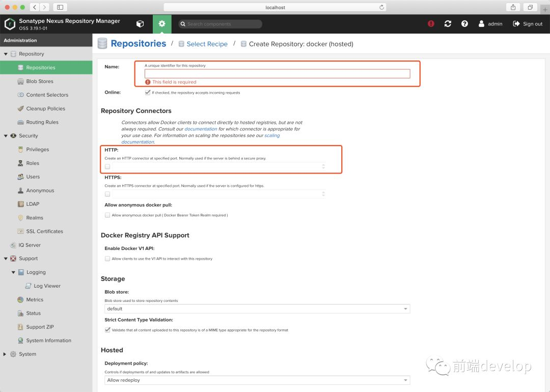Screen dimensions: 550x392
Task: Click the red health check alert icon
Action: coord(431,24)
